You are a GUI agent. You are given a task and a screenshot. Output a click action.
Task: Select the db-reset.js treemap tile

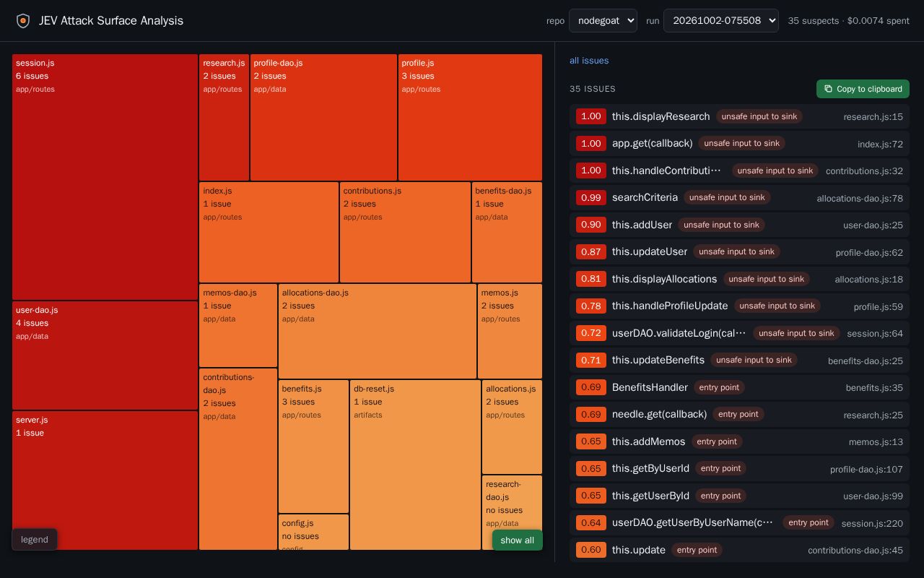(415, 465)
